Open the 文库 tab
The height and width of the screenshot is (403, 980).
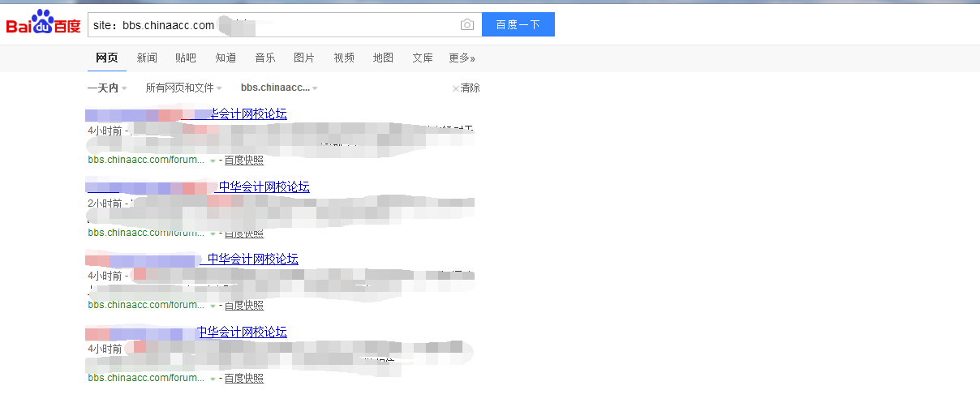click(x=423, y=58)
